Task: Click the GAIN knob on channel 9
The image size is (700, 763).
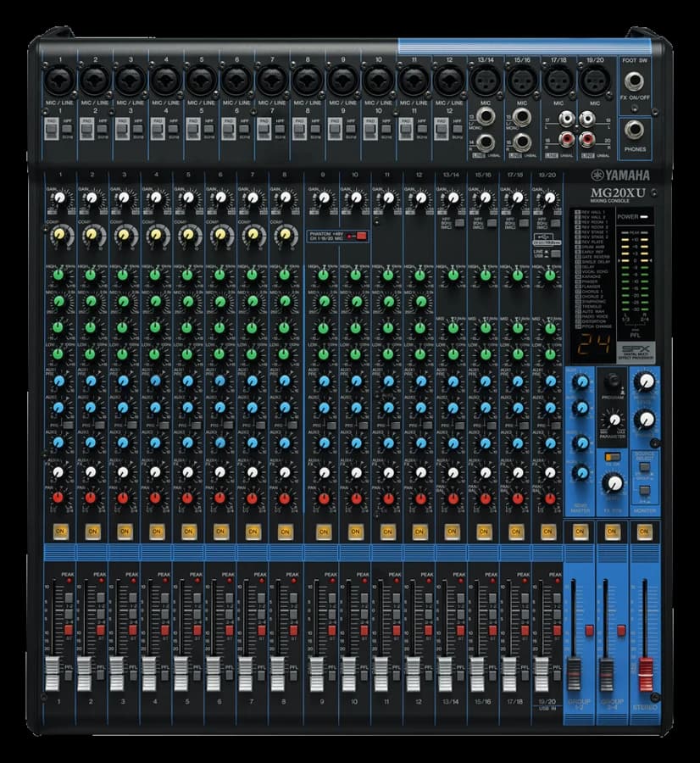Action: coord(323,198)
